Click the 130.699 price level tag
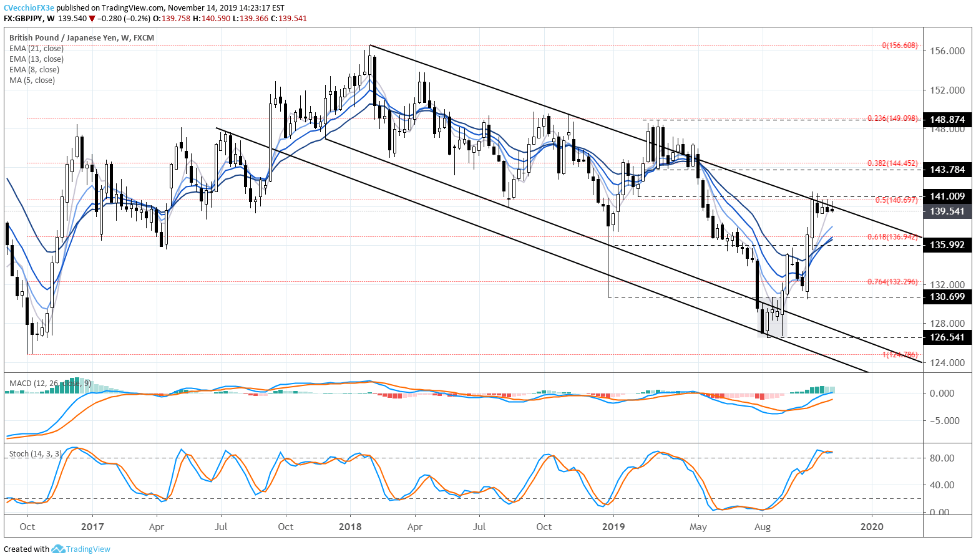Screen dimensions: 976x560 coord(947,297)
